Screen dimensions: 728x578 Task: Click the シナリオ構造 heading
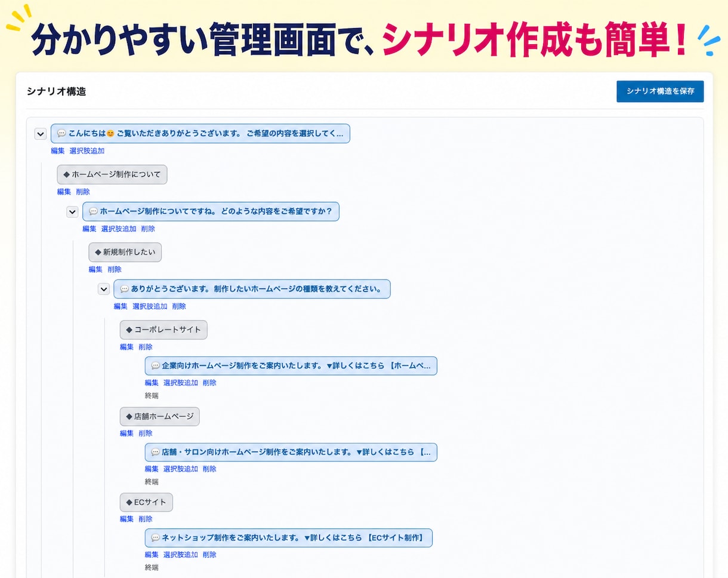point(56,91)
